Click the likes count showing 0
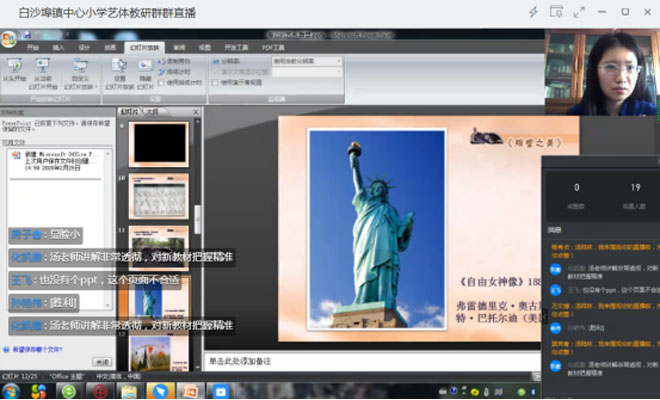The image size is (660, 400). [576, 188]
